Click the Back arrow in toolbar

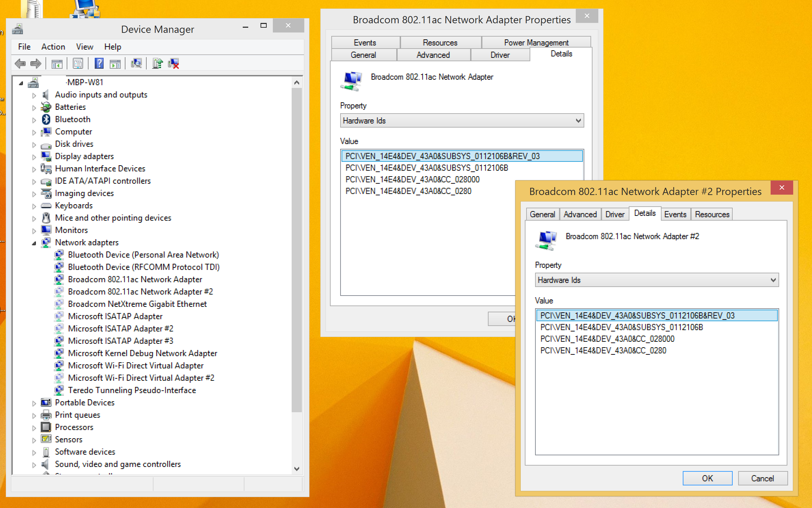[21, 63]
